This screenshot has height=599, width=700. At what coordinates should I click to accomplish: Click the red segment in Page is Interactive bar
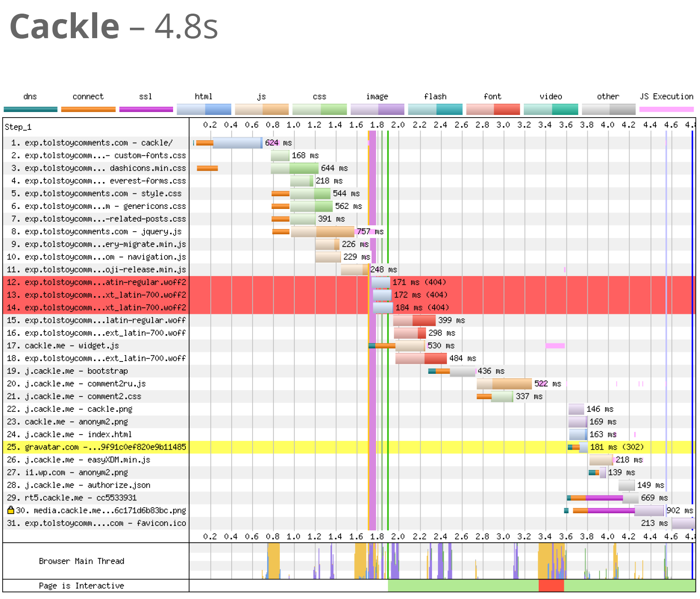click(551, 586)
